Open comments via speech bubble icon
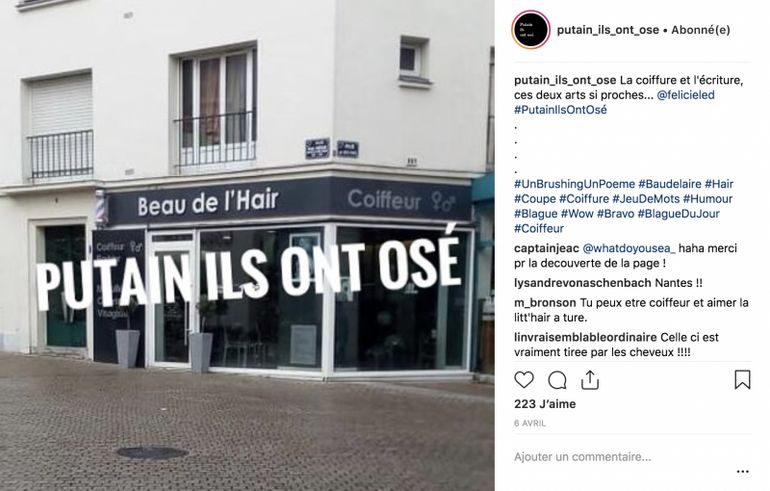Image resolution: width=770 pixels, height=491 pixels. point(557,381)
